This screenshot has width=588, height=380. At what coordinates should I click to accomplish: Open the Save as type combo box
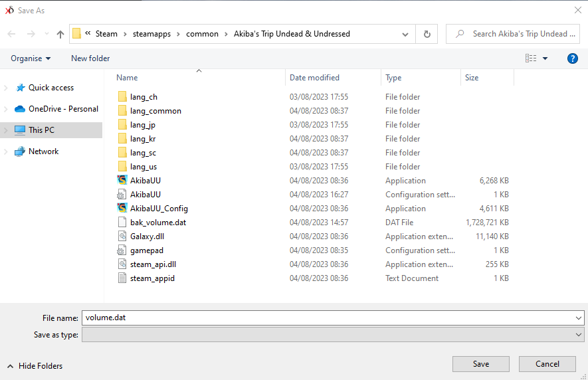(x=333, y=335)
